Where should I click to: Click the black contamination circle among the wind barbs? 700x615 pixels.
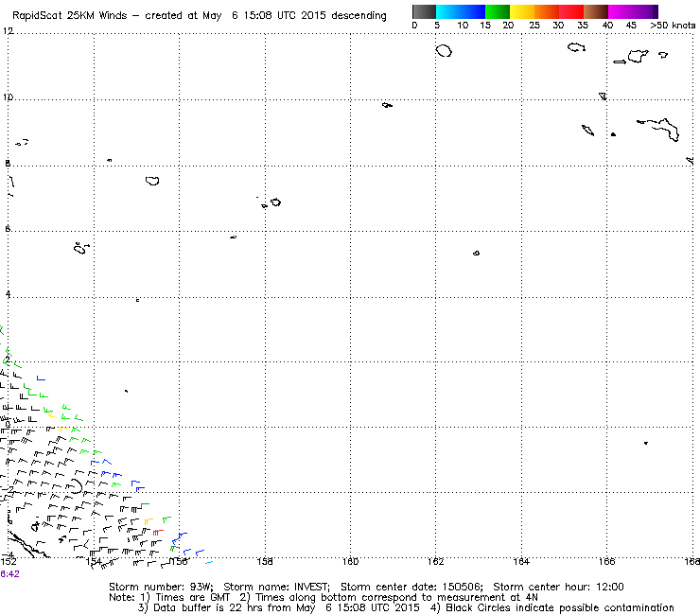[x=76, y=487]
